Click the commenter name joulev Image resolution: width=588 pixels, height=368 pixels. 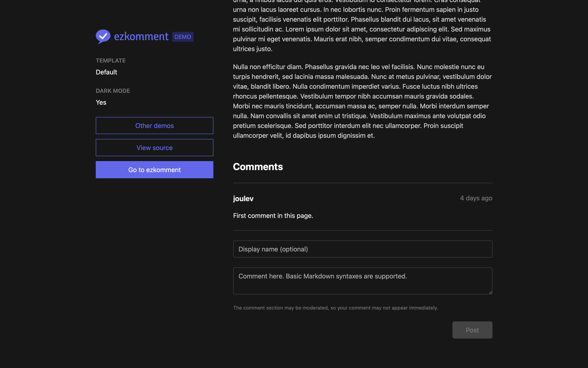(243, 199)
